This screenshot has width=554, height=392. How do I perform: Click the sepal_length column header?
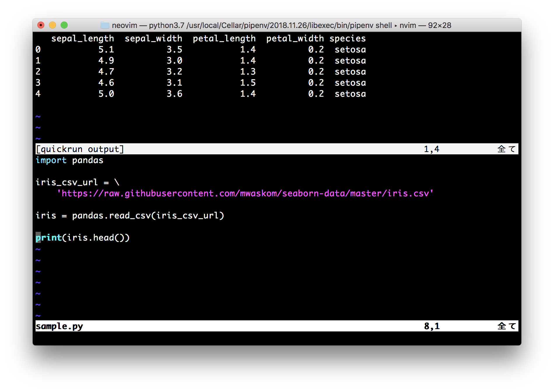tap(83, 39)
